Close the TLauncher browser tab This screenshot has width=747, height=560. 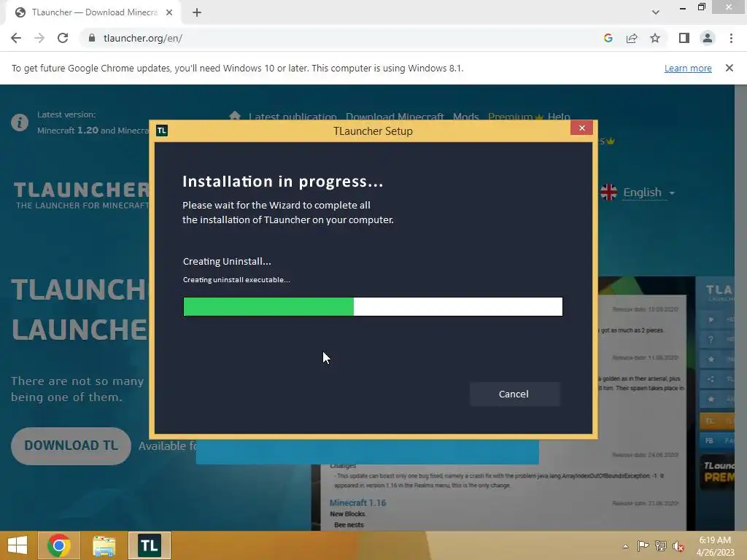(169, 12)
